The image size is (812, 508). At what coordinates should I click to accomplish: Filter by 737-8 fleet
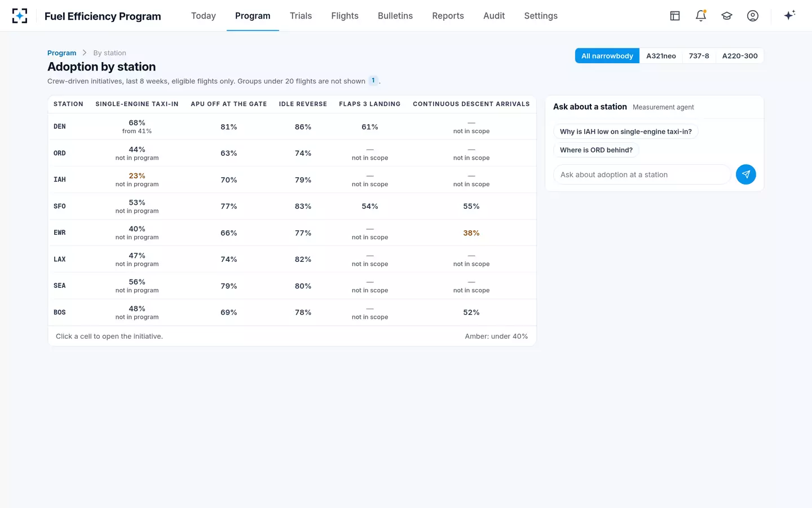pyautogui.click(x=699, y=56)
